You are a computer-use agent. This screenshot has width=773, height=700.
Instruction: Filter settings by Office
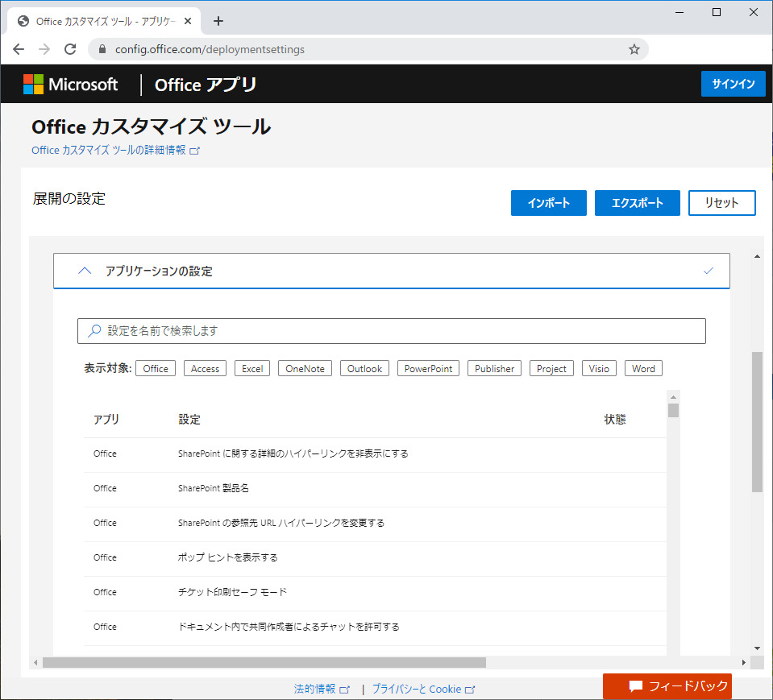pyautogui.click(x=156, y=368)
